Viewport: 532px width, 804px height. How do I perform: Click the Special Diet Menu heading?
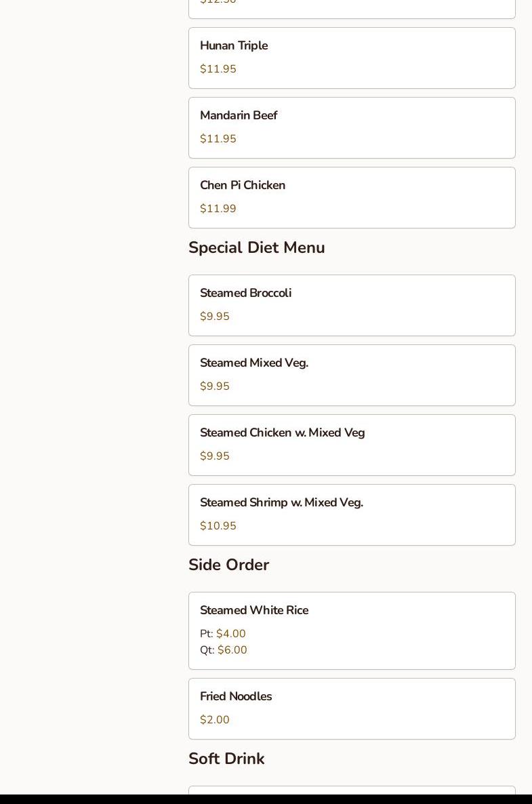pyautogui.click(x=257, y=248)
